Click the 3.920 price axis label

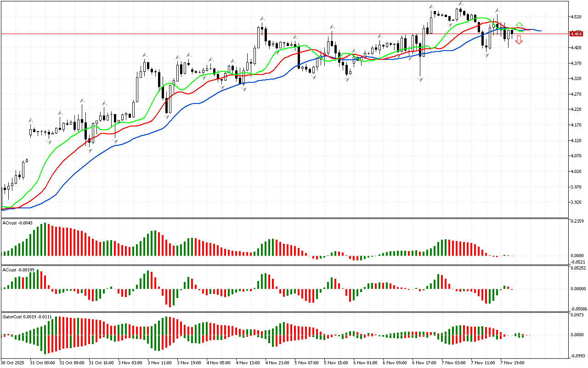tap(574, 202)
